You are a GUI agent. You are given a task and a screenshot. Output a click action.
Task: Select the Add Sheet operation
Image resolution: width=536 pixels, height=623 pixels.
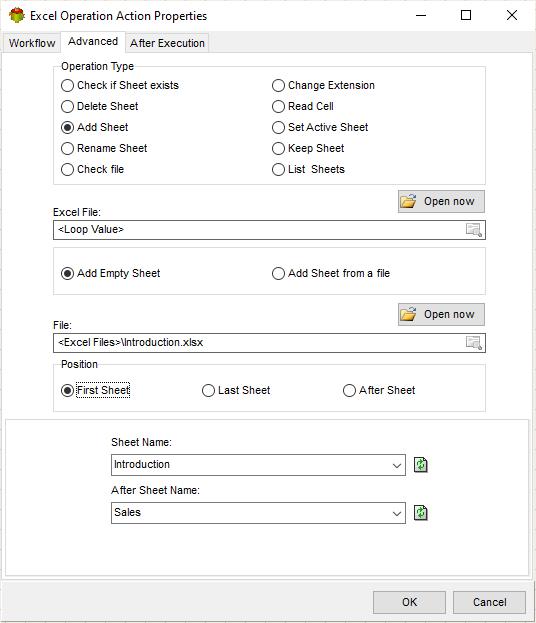click(95, 127)
